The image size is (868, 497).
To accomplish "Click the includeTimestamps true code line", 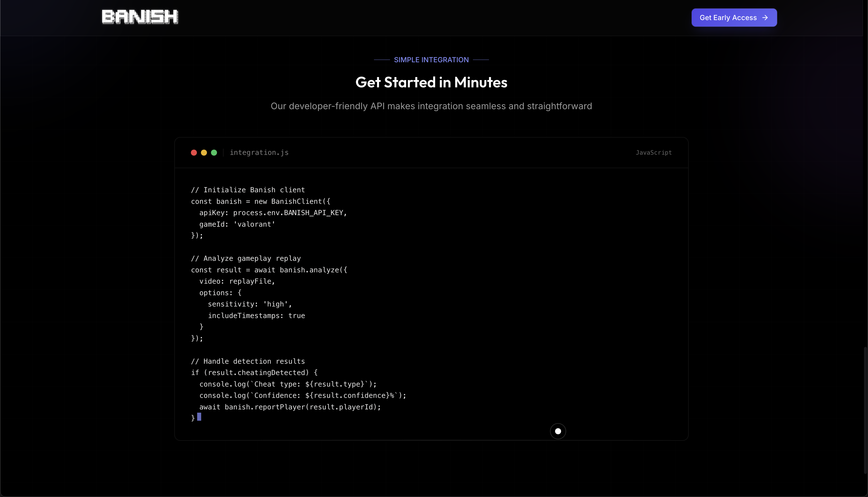I will point(256,316).
